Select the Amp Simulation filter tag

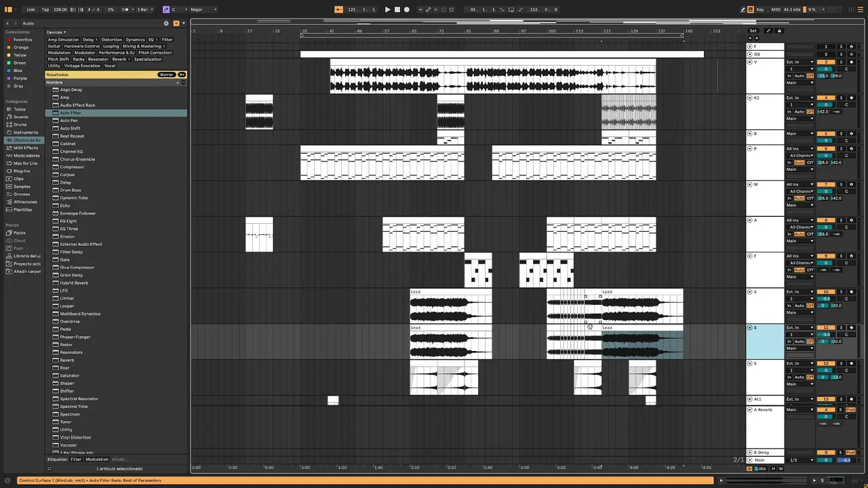tap(63, 39)
